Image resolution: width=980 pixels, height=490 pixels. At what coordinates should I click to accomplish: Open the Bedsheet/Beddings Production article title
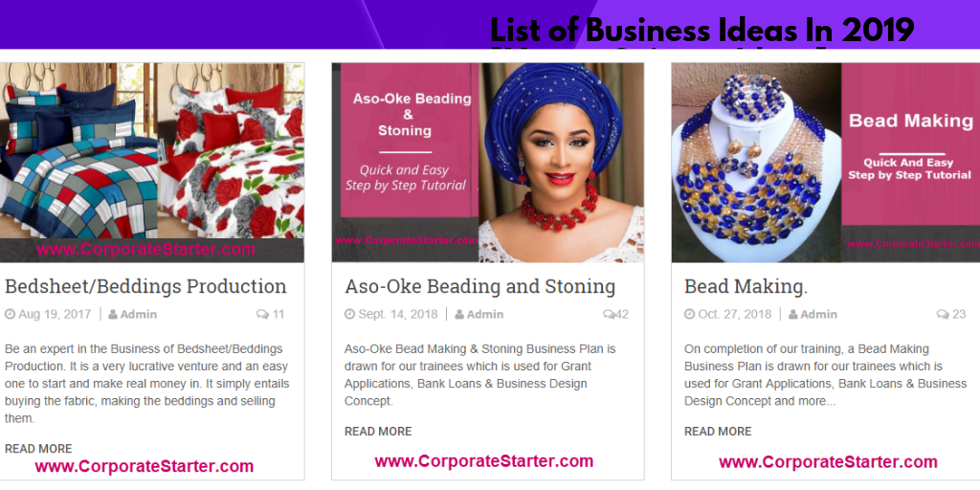(x=145, y=286)
